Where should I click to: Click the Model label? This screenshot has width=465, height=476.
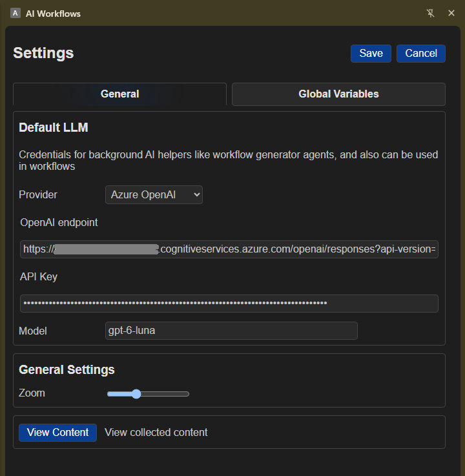coord(33,331)
